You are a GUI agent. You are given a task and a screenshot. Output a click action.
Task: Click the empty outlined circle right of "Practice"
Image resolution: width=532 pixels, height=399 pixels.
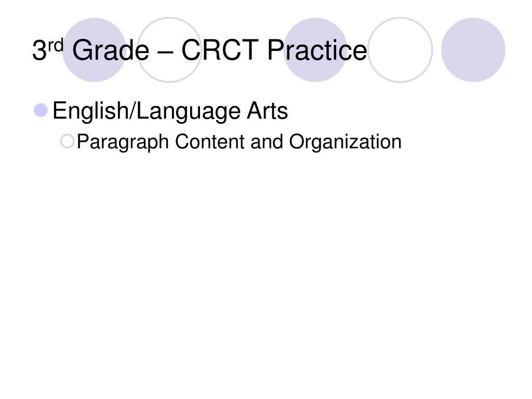pos(401,50)
